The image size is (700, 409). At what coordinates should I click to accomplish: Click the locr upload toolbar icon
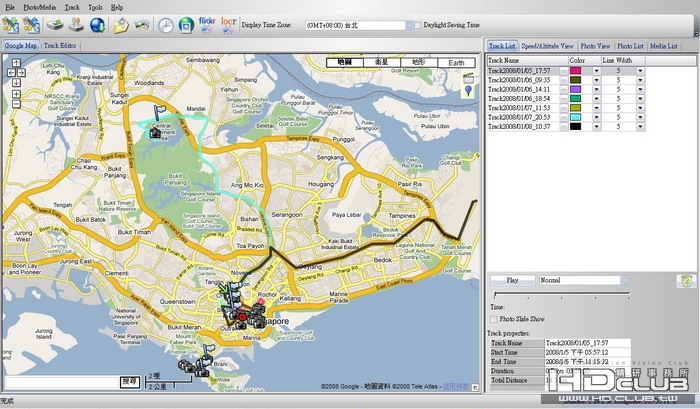[x=229, y=24]
